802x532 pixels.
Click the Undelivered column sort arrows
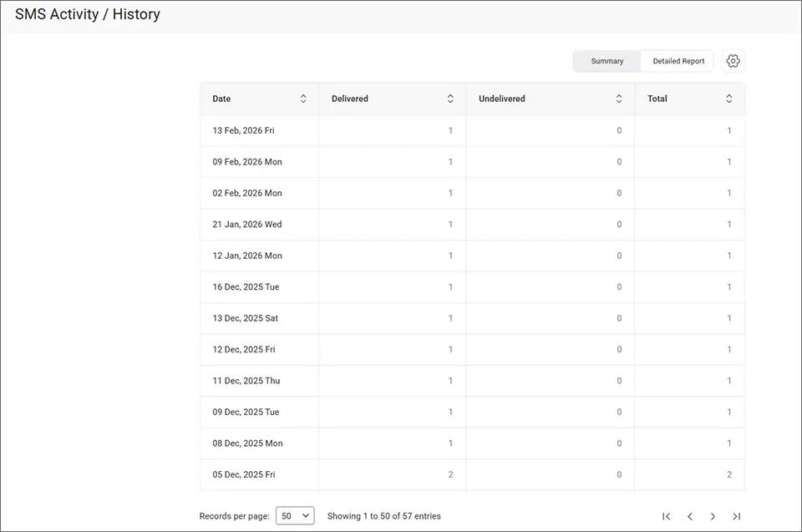[x=619, y=99]
